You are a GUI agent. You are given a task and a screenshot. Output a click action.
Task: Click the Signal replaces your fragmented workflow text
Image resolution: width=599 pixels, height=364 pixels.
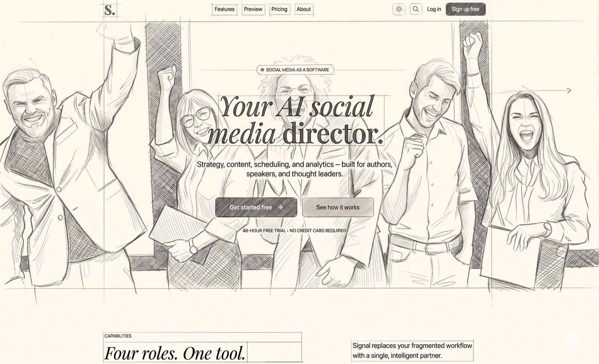point(412,351)
